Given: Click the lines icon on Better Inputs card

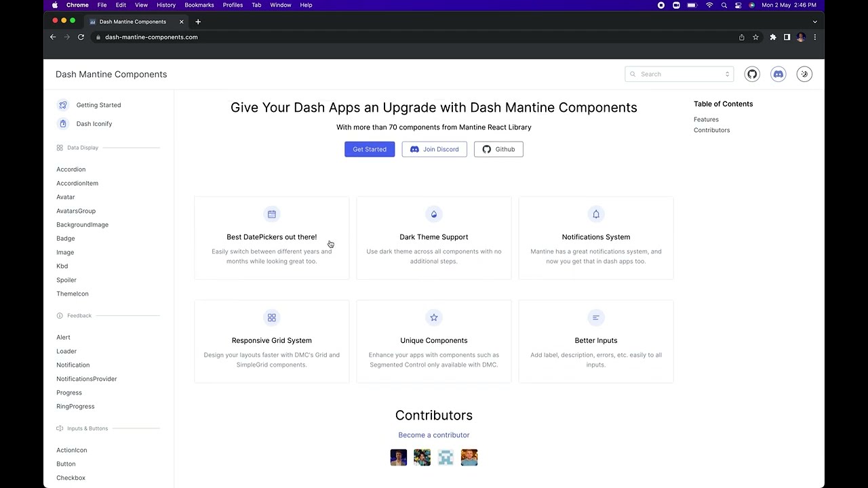Looking at the screenshot, I should click(x=596, y=318).
